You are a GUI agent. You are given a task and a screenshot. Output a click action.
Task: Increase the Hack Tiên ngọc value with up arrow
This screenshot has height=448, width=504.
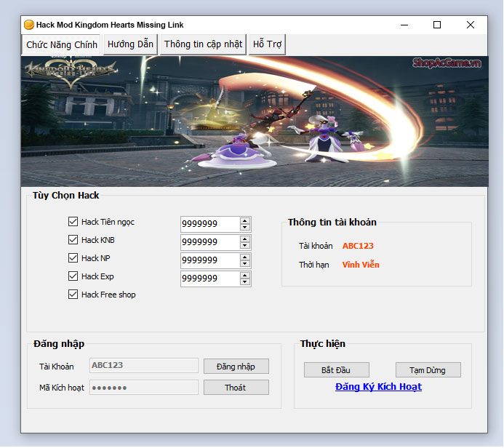tap(245, 221)
